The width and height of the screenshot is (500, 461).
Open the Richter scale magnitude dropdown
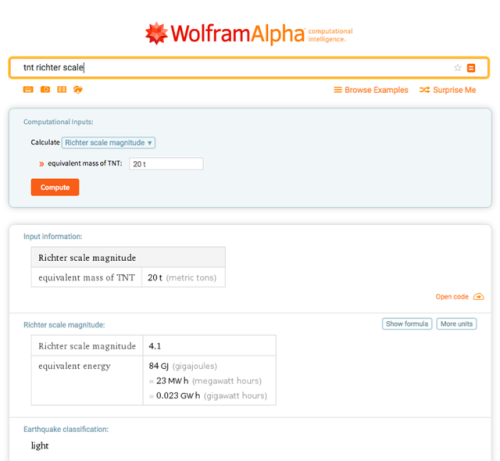[108, 143]
